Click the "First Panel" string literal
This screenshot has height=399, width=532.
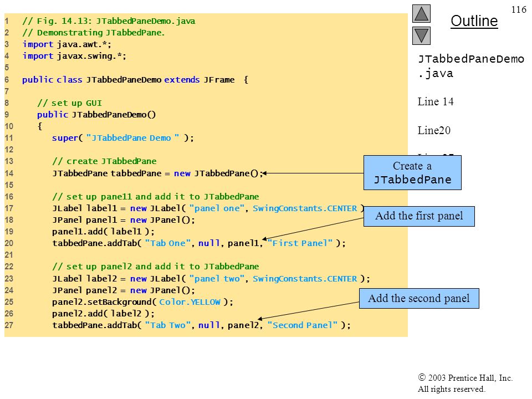click(x=300, y=243)
